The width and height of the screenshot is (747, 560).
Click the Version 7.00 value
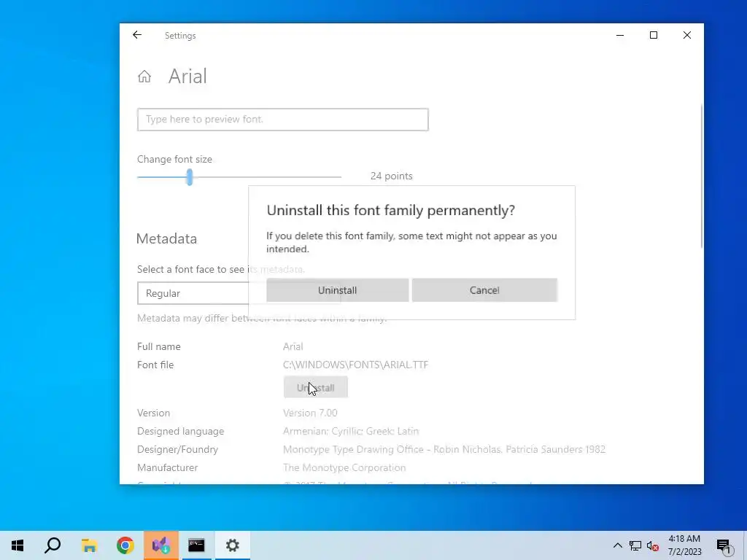point(310,413)
